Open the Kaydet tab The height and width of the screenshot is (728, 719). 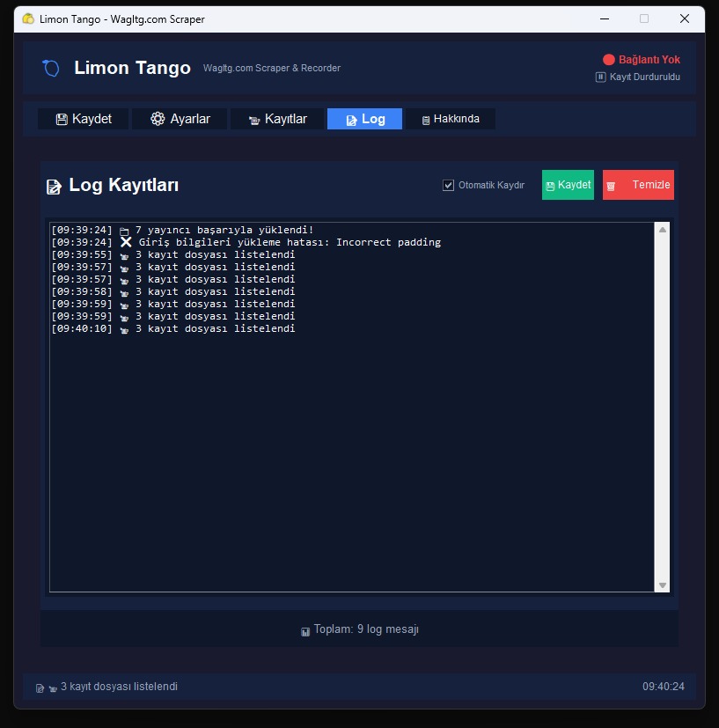click(x=84, y=119)
